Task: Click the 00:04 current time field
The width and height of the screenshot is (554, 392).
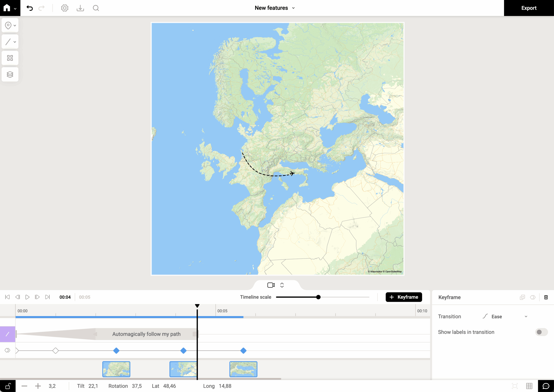Action: (x=65, y=297)
